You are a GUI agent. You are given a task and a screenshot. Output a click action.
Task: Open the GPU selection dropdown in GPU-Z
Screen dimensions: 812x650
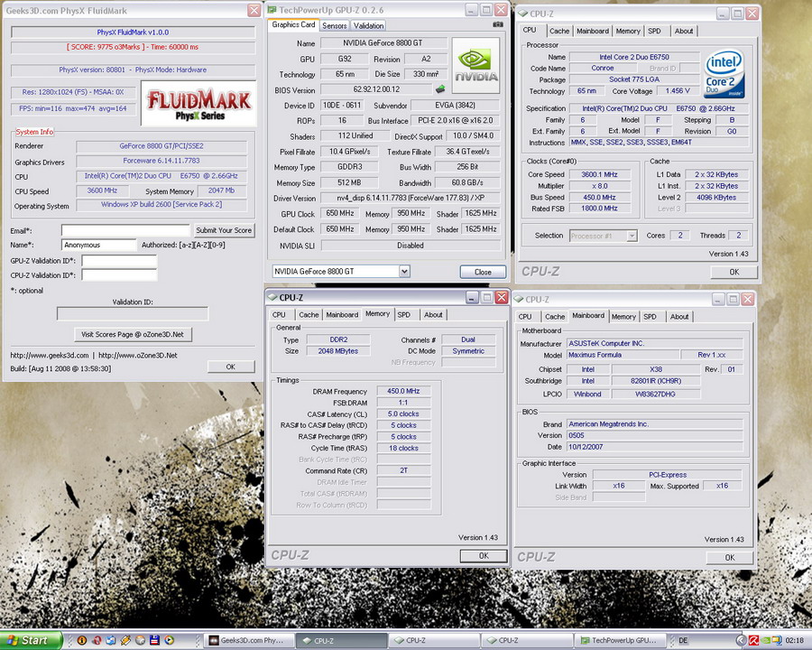404,271
